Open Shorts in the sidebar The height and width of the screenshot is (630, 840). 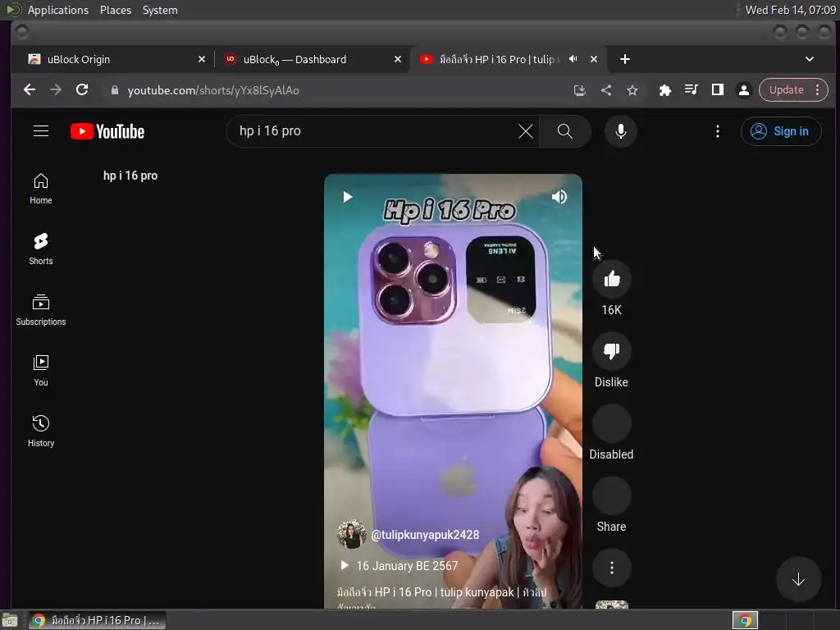41,249
